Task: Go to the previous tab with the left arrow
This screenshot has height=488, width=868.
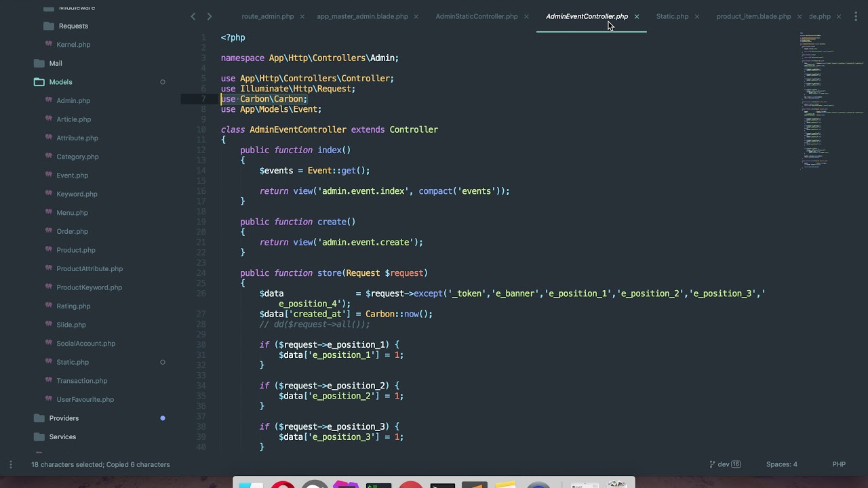Action: tap(193, 16)
